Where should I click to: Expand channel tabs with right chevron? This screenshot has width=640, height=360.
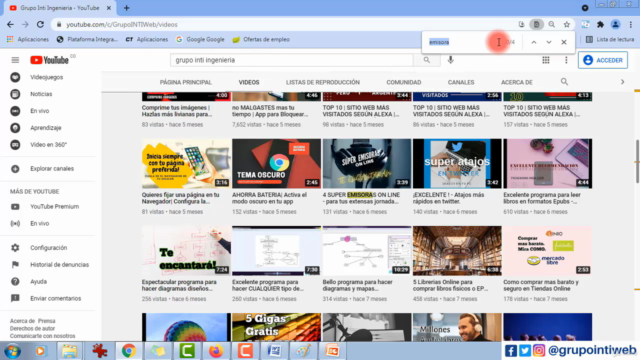622,82
